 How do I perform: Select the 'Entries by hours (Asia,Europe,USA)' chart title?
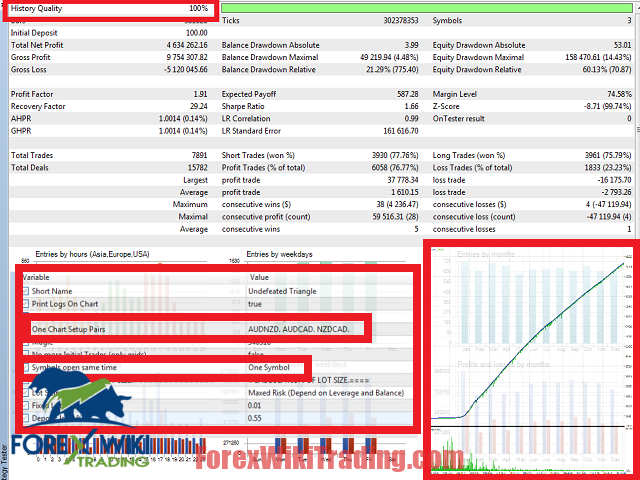(92, 254)
